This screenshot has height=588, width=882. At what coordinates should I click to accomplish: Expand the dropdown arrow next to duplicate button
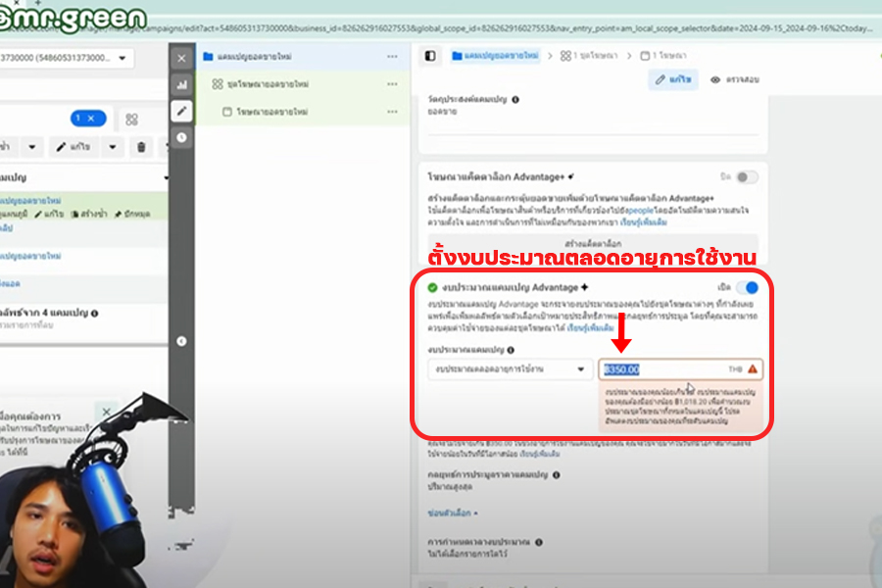[32, 147]
